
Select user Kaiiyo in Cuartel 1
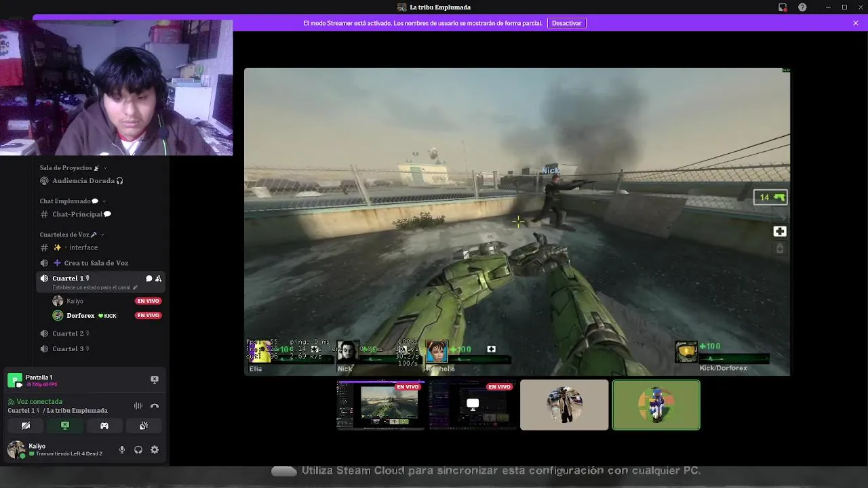click(x=75, y=301)
